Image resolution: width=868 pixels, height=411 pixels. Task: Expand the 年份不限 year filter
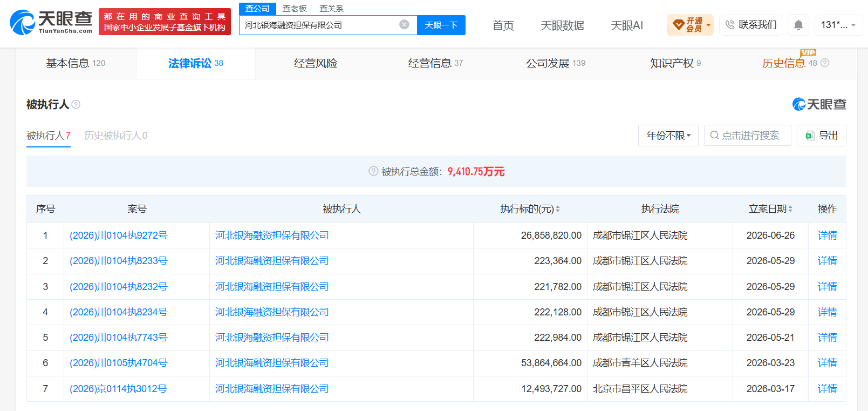[x=668, y=136]
